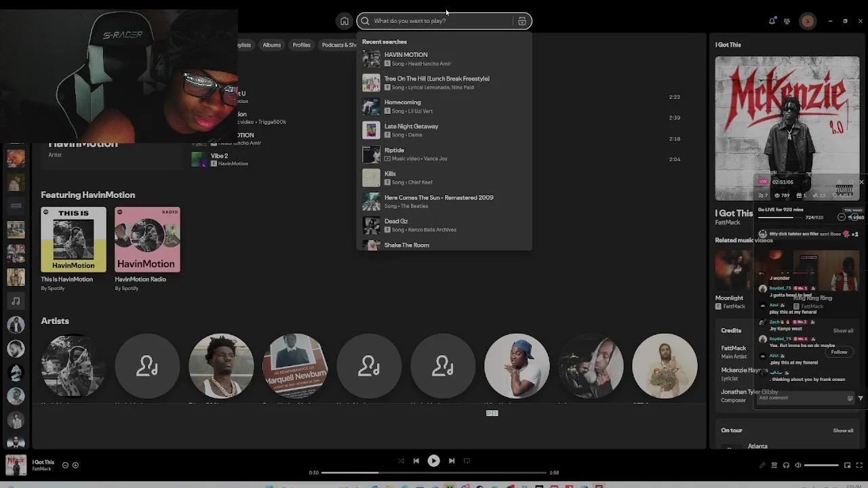Open the I Got This song title in player bar
The height and width of the screenshot is (488, 868).
43,462
